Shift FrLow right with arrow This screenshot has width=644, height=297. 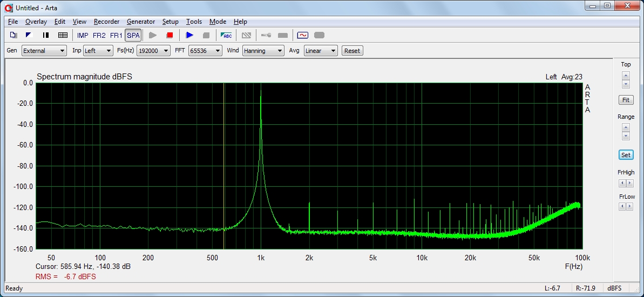pos(629,207)
